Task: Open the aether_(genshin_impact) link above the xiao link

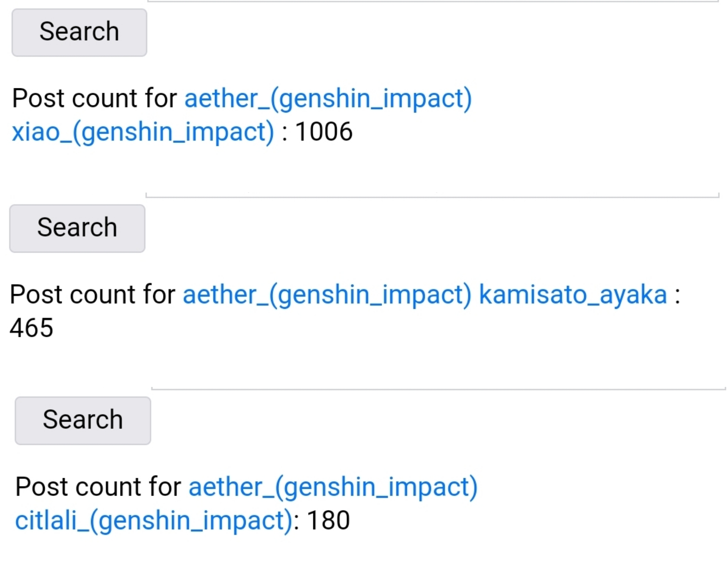Action: (328, 99)
